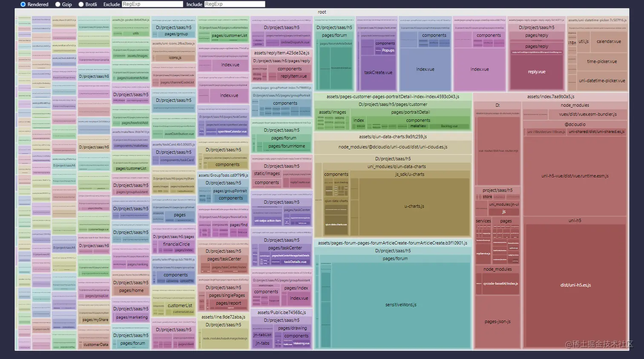The width and height of the screenshot is (644, 359).
Task: Click the Exclude RegExp input field
Action: coord(152,4)
